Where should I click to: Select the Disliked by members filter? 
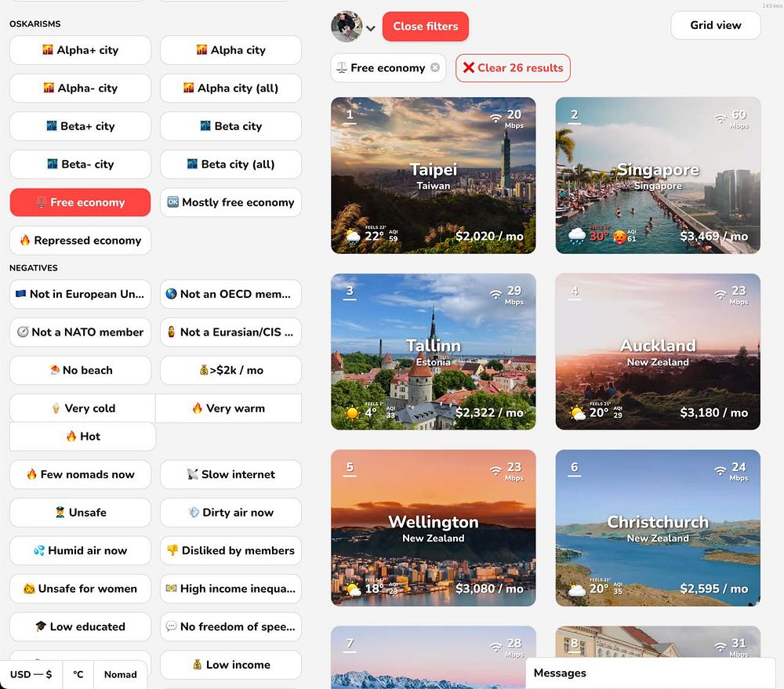point(230,550)
